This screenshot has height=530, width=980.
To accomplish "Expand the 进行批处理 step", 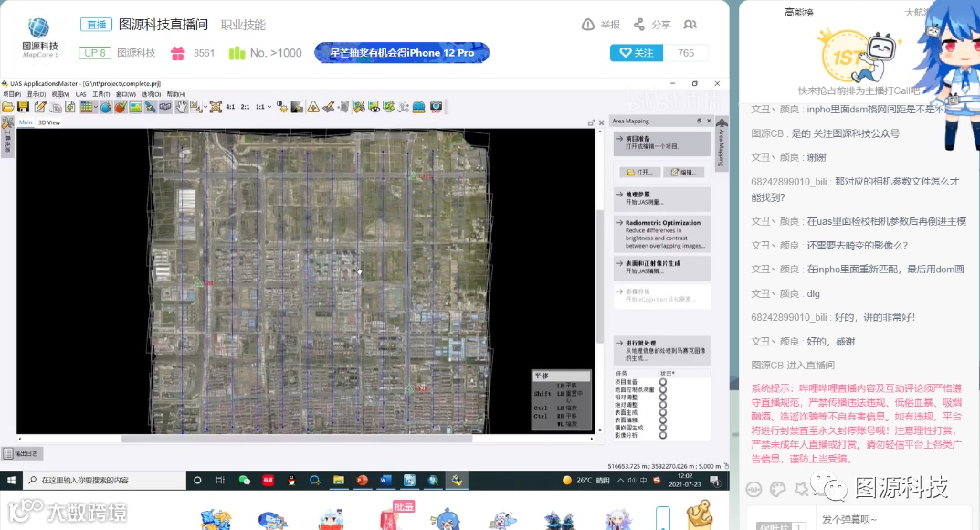I will click(x=662, y=351).
